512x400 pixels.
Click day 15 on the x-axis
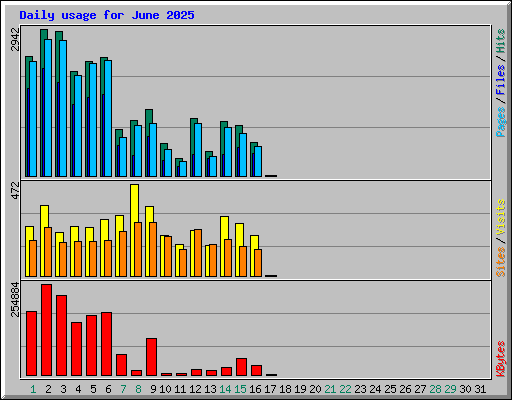tap(240, 389)
